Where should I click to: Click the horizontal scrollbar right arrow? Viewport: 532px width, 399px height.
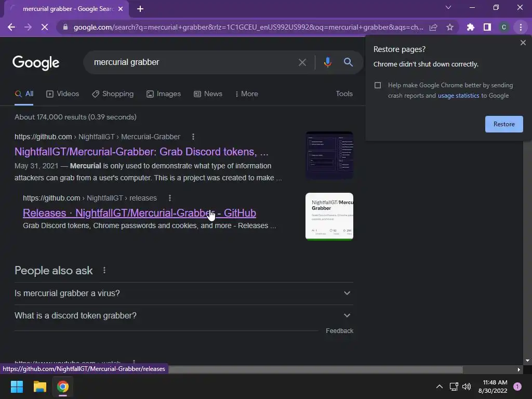coord(519,369)
